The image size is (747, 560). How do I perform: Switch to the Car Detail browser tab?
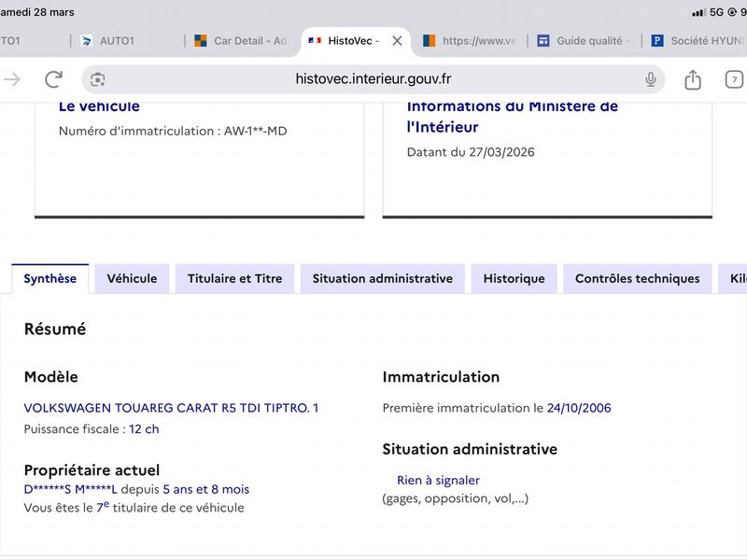point(245,41)
